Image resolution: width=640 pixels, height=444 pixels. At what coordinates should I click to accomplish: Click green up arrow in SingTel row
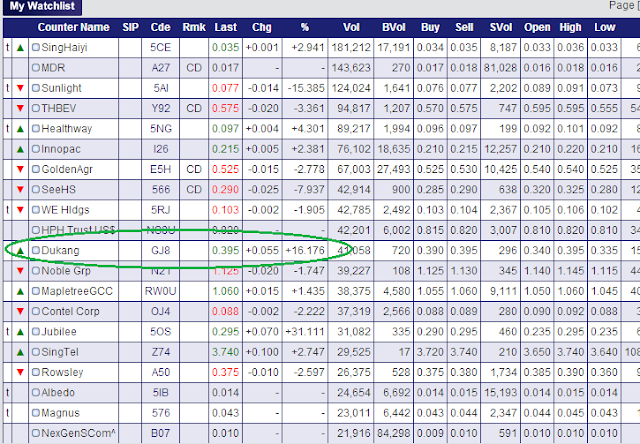tap(20, 352)
